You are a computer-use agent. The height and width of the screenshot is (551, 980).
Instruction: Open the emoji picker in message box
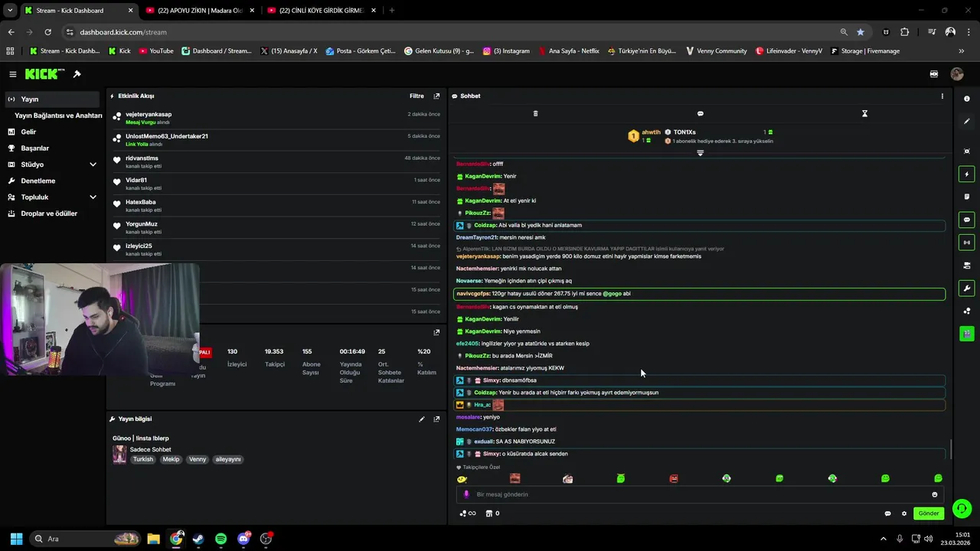tap(934, 494)
